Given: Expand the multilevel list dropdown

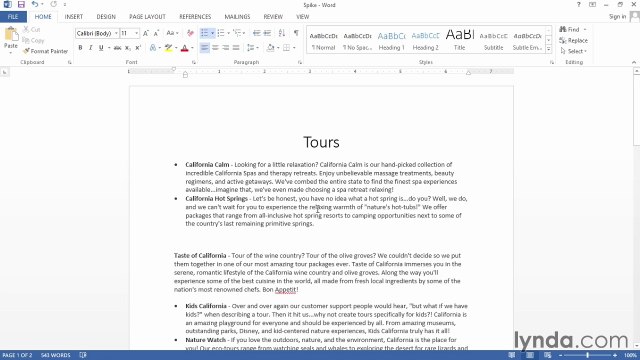Looking at the screenshot, I should coord(244,33).
